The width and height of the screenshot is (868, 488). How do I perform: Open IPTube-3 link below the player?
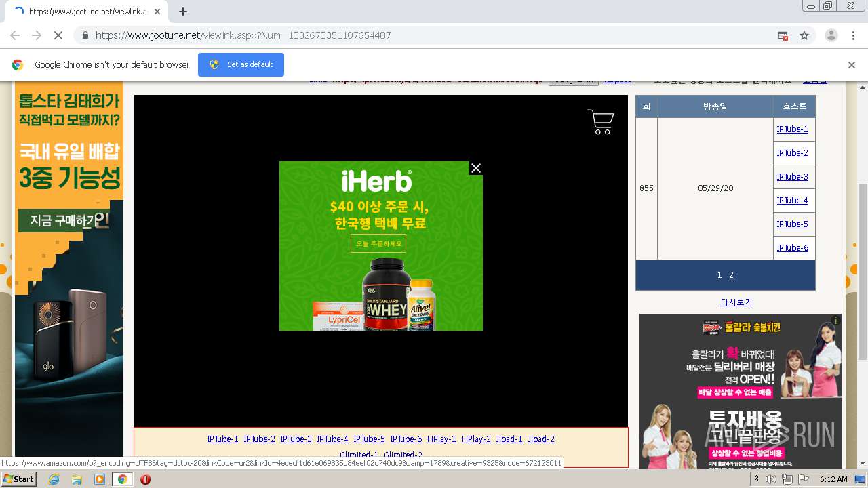(x=296, y=439)
